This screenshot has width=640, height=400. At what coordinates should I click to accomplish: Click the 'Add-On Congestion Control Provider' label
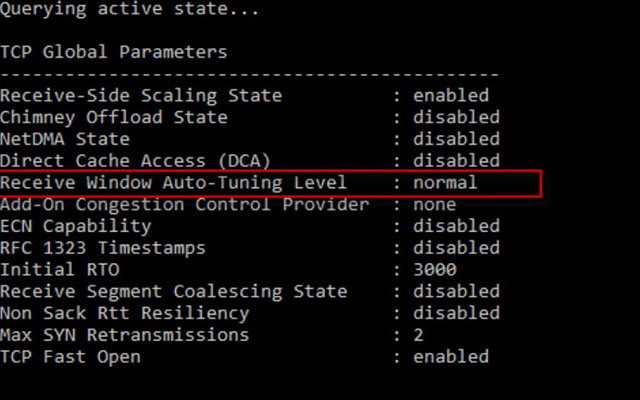tap(184, 205)
